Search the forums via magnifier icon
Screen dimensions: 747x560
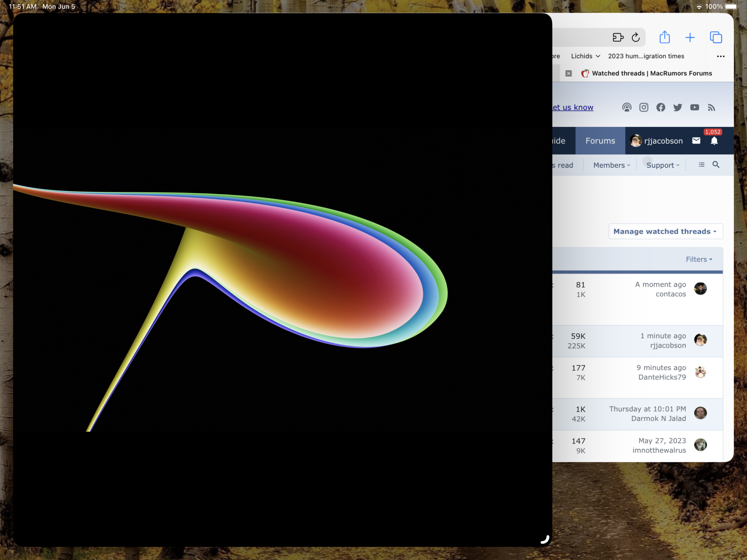716,165
